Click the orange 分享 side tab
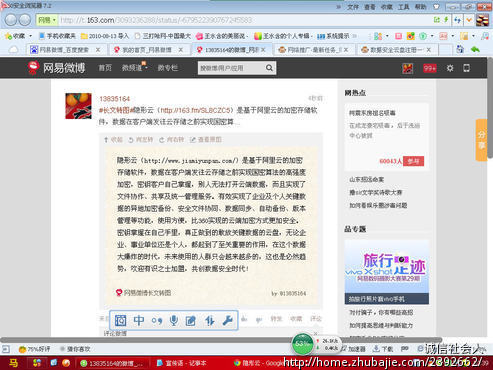The image size is (493, 370). [x=481, y=140]
